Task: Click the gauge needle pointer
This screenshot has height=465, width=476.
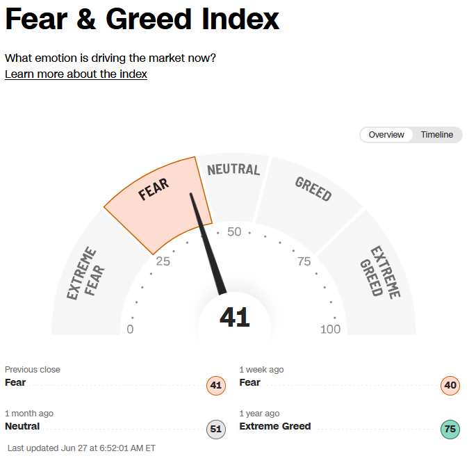Action: (208, 243)
